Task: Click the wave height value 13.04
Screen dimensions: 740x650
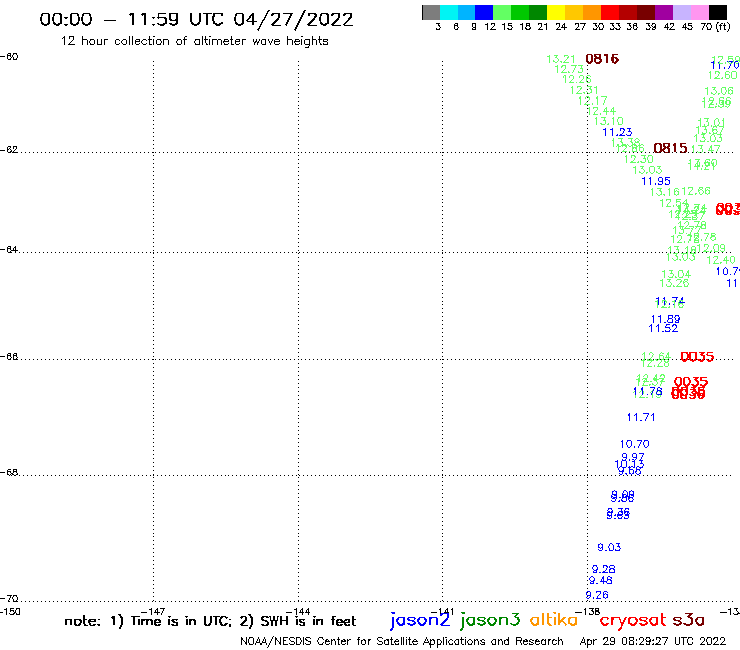Action: coord(676,274)
